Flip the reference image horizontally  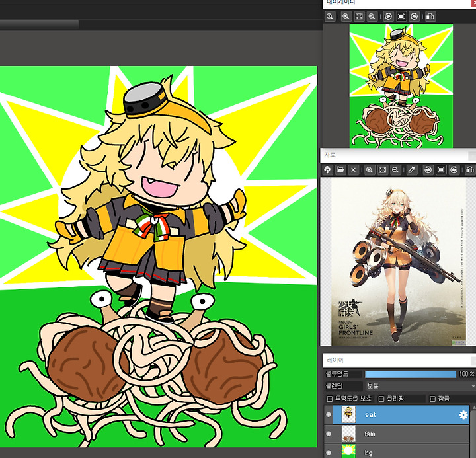470,170
